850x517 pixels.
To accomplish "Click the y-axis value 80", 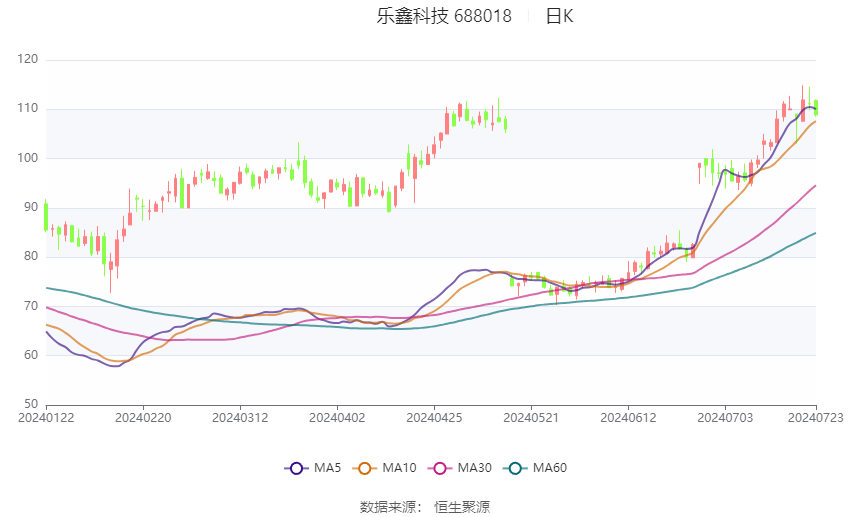I will [31, 256].
